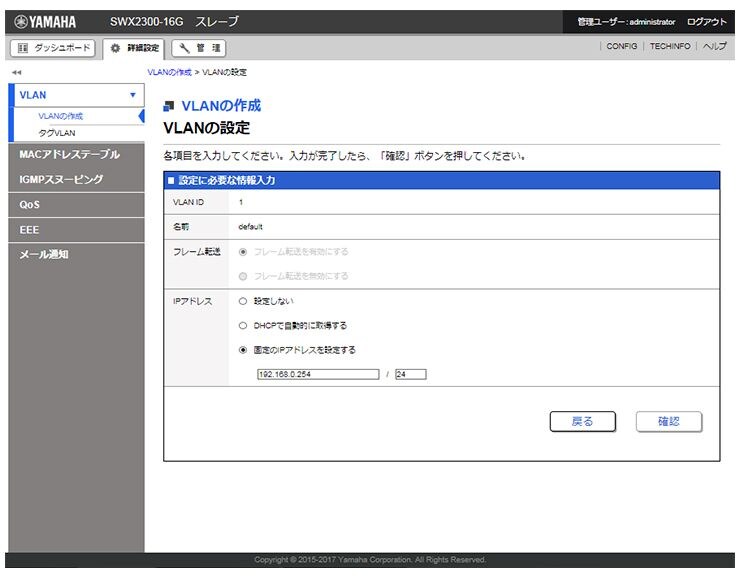Screen dimensions: 740x578
Task: Open the 管理 wrench tab
Action: click(x=198, y=47)
